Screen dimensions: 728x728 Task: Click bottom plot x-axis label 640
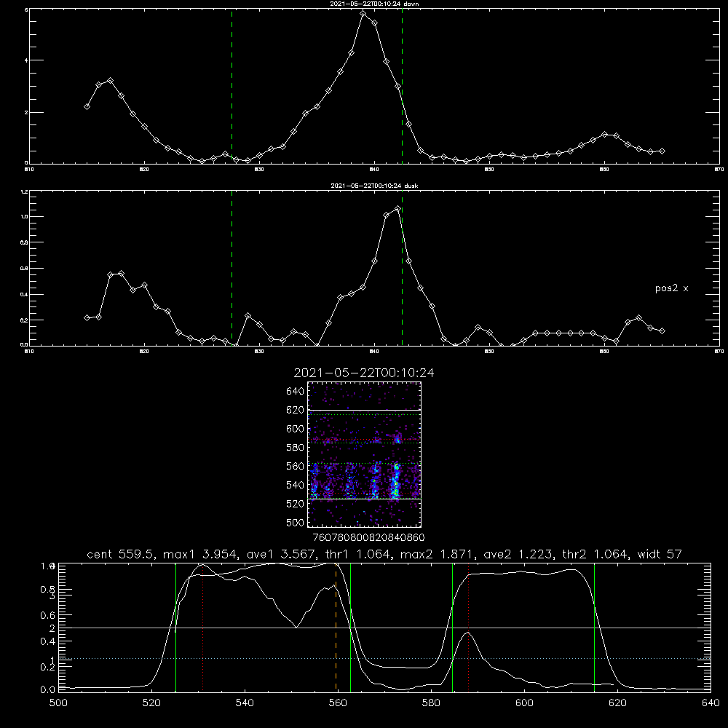(x=711, y=703)
